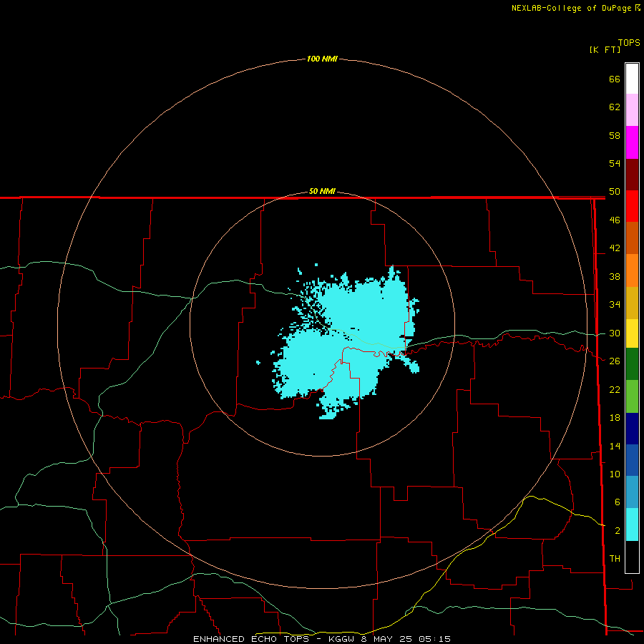
Task: Click the medium blue swatch near 10
Action: (x=632, y=460)
